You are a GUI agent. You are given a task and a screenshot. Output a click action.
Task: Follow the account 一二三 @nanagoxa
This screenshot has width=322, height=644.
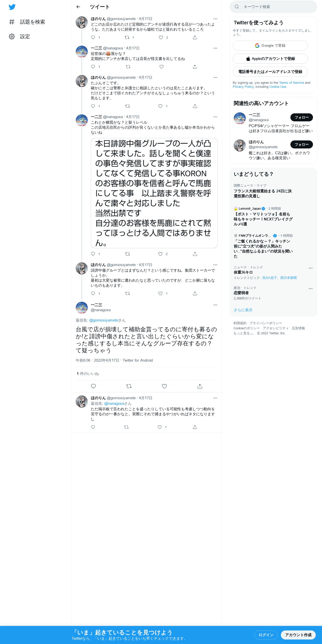[x=301, y=117]
